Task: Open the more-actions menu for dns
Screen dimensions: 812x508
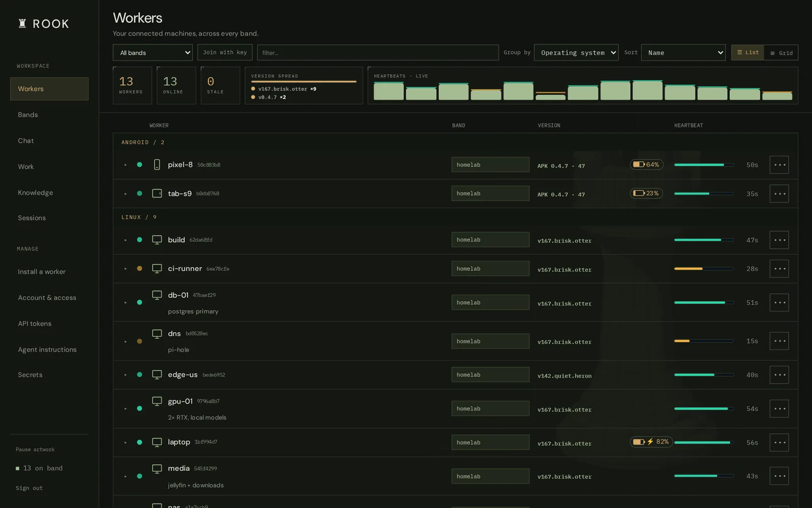Action: (779, 341)
